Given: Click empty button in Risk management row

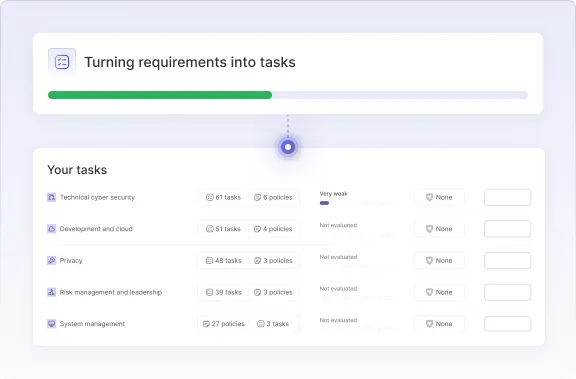Looking at the screenshot, I should click(x=507, y=292).
